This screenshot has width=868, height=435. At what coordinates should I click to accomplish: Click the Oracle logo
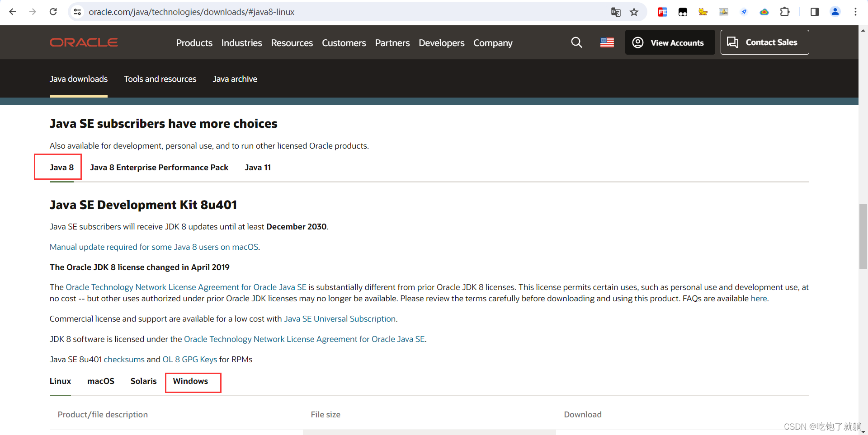[84, 42]
